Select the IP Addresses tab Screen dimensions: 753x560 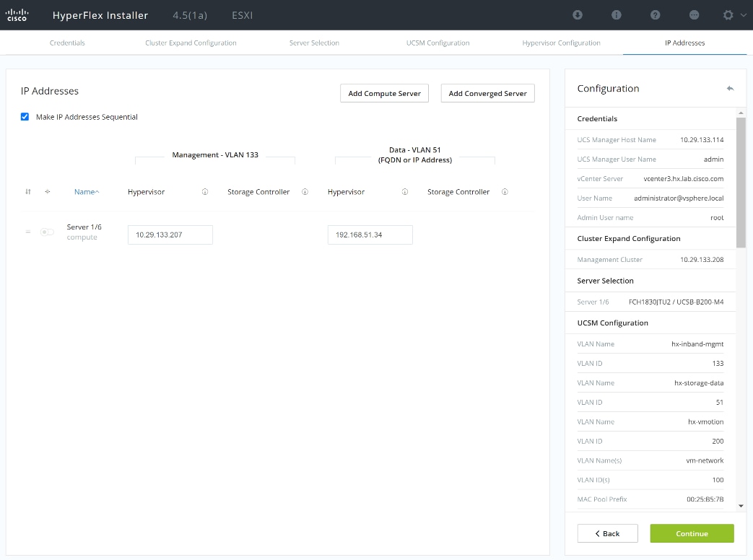click(685, 43)
